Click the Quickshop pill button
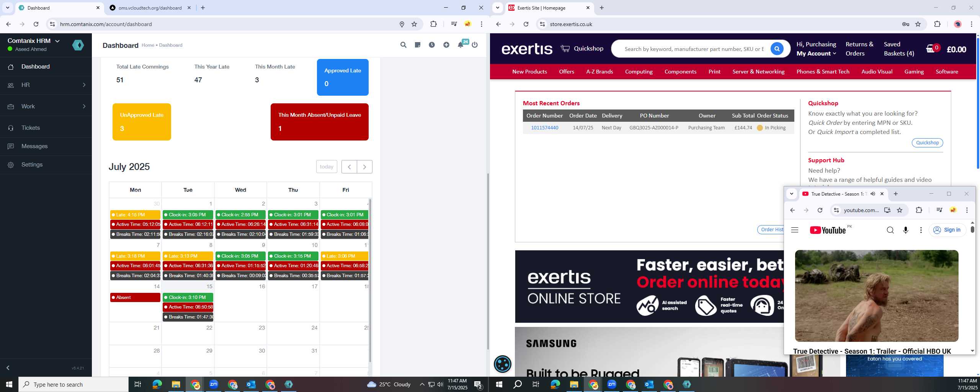This screenshot has height=392, width=980. tap(927, 143)
